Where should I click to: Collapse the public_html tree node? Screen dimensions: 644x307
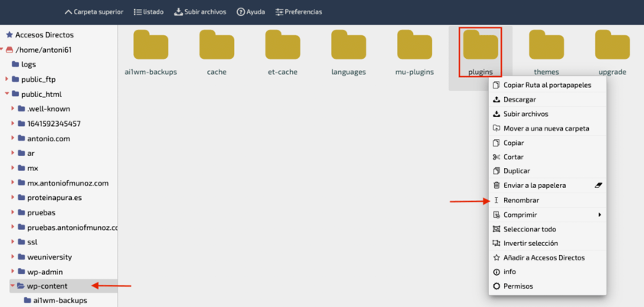click(7, 94)
